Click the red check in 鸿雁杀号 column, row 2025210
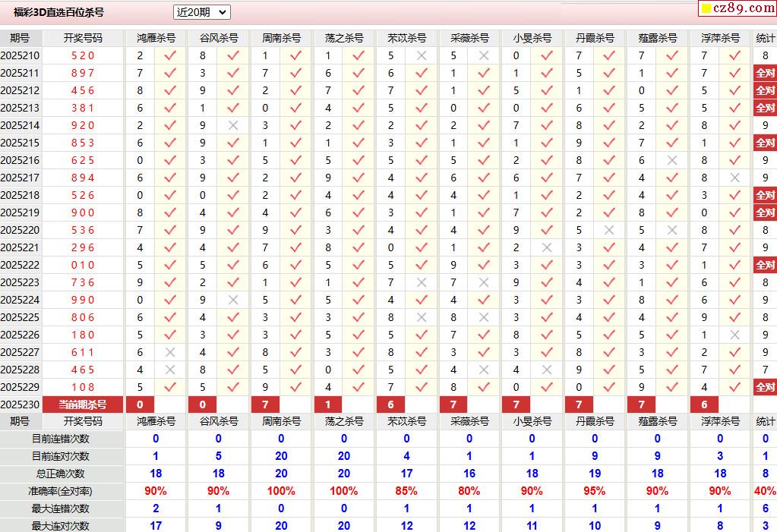777x532 pixels. pyautogui.click(x=170, y=55)
